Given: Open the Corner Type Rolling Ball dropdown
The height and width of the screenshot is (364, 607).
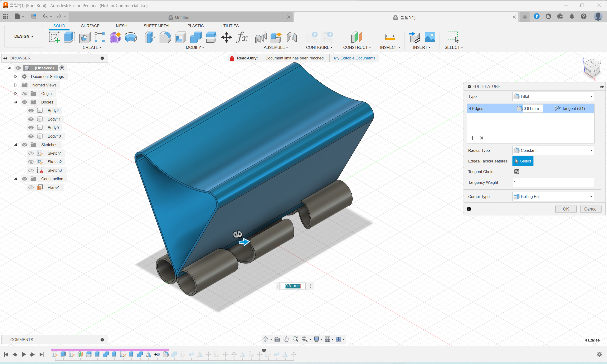Looking at the screenshot, I should (x=553, y=197).
